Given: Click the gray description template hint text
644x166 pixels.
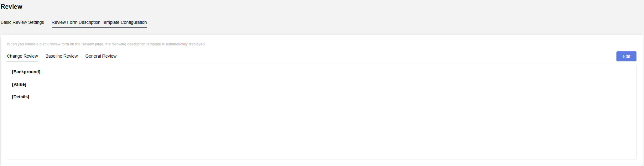Looking at the screenshot, I should click(x=106, y=44).
